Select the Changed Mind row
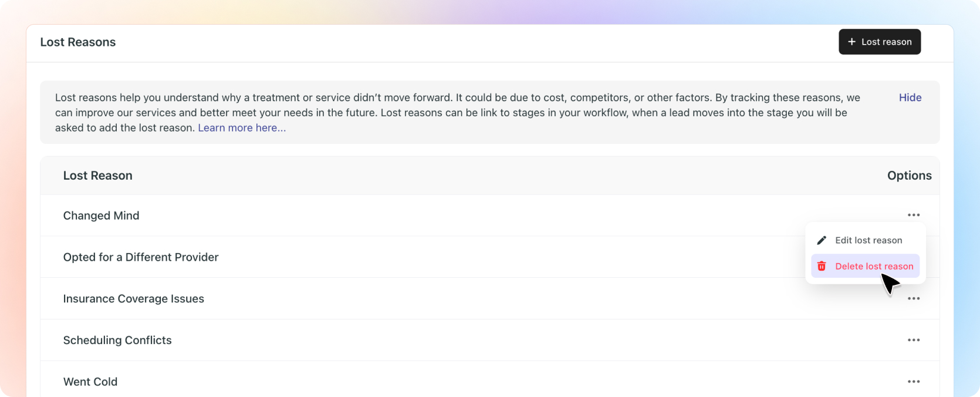 (101, 216)
